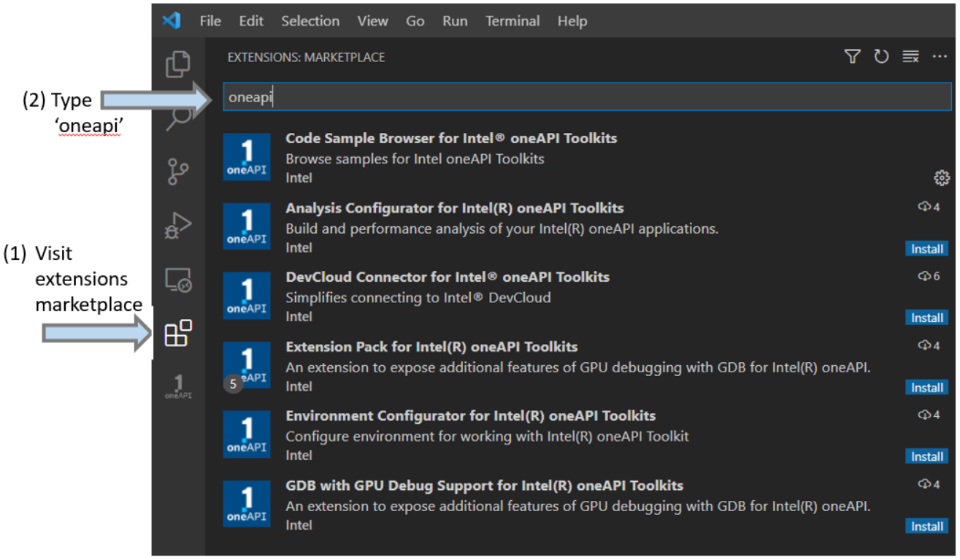Click download count of Extension Pack
The image size is (960, 560).
(929, 345)
